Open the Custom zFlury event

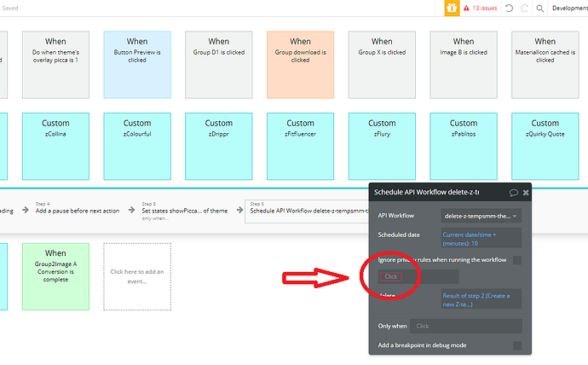pyautogui.click(x=382, y=147)
